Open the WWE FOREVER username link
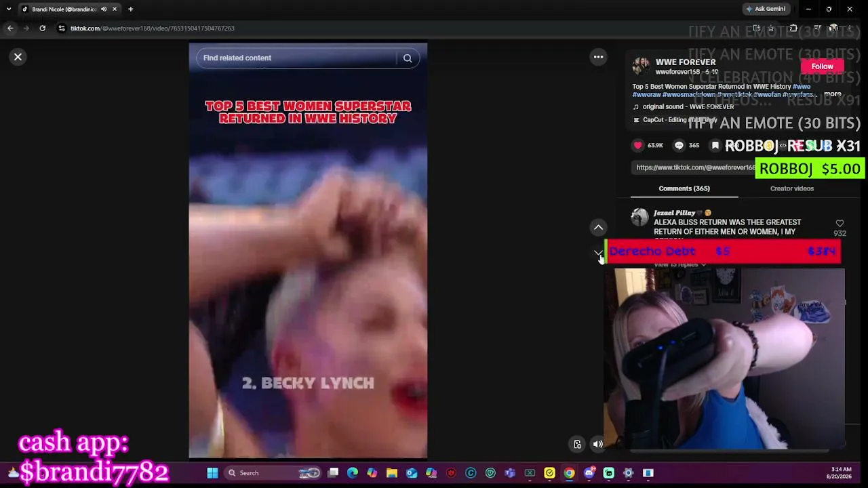 point(677,72)
